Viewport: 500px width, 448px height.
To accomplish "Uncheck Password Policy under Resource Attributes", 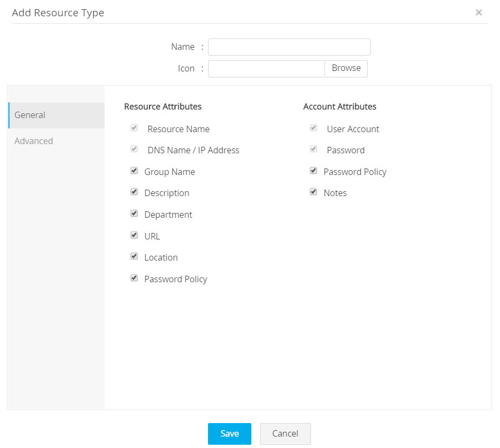I will coord(134,278).
